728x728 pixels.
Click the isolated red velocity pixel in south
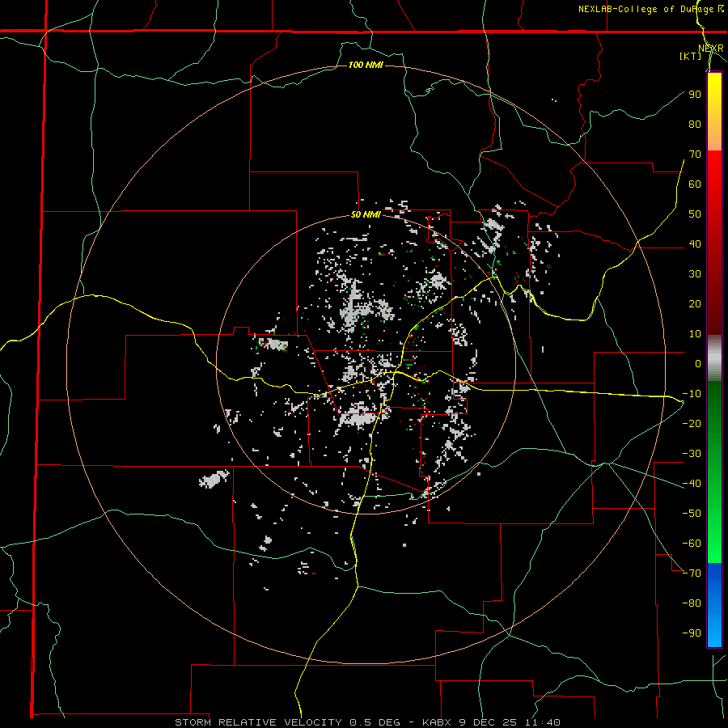point(314,574)
